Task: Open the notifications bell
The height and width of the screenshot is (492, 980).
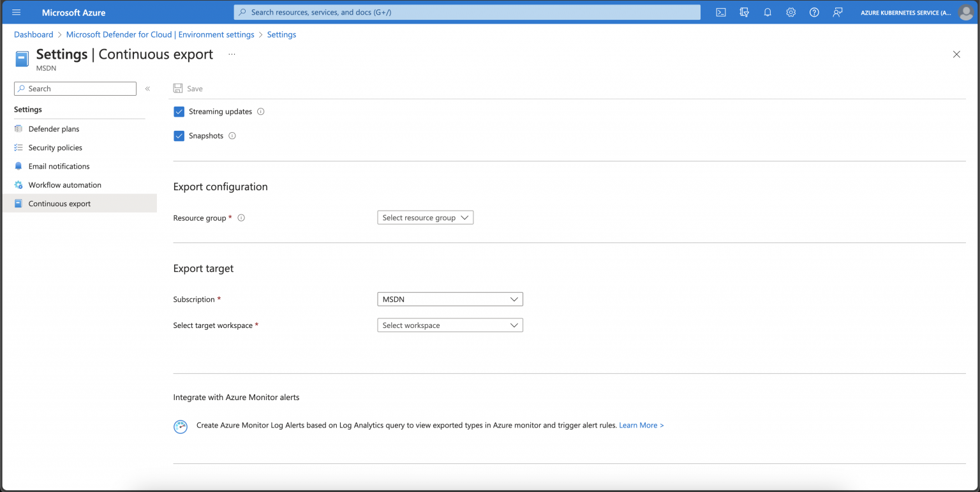Action: point(767,12)
